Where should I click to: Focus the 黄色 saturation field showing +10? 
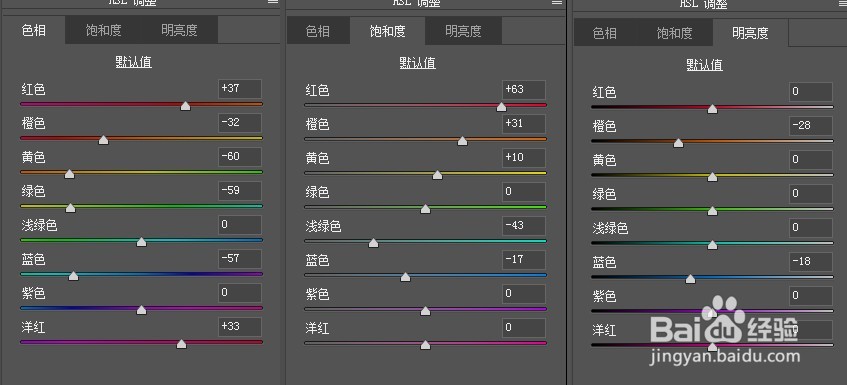tap(524, 158)
